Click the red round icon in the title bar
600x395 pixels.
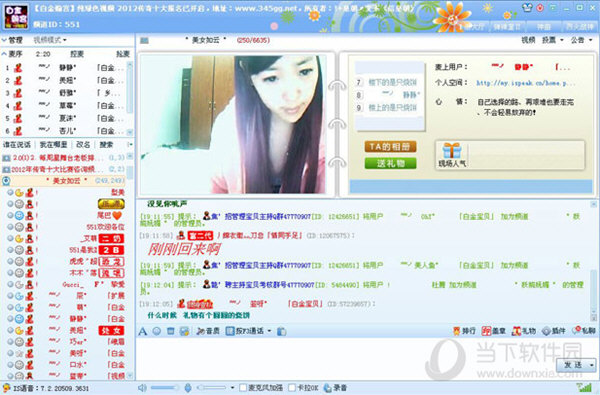coord(540,8)
